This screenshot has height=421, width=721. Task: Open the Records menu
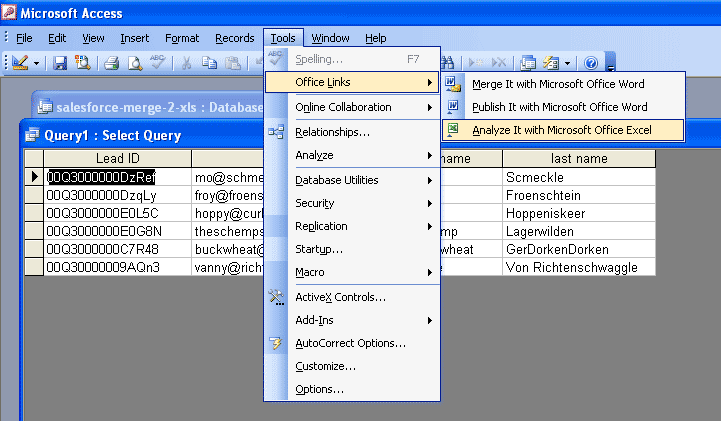pos(235,38)
